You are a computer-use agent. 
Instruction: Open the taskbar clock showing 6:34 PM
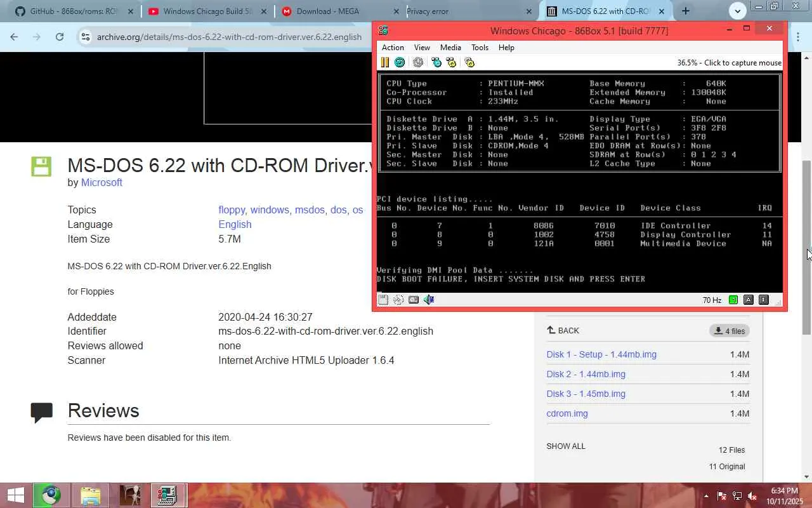(x=785, y=496)
